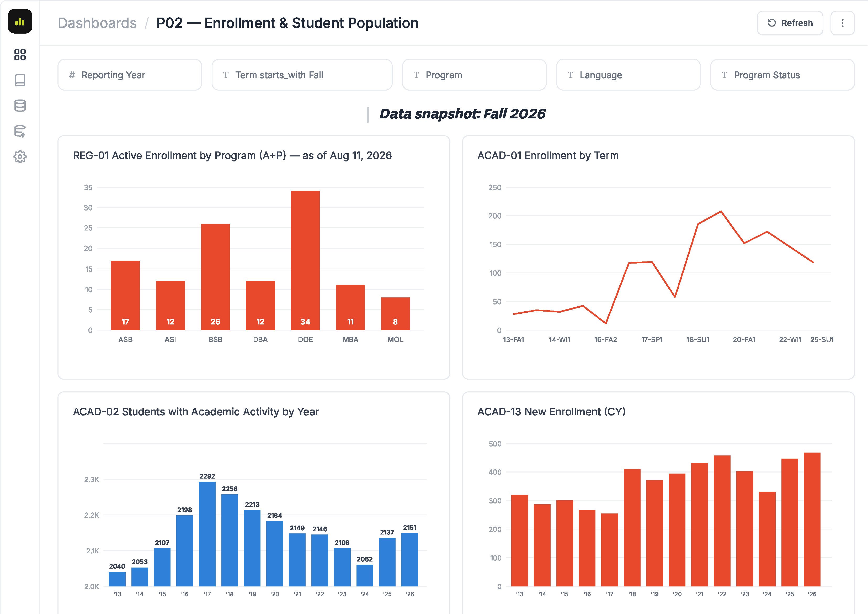This screenshot has width=868, height=614.
Task: Open the three-dot more options menu
Action: tap(842, 23)
